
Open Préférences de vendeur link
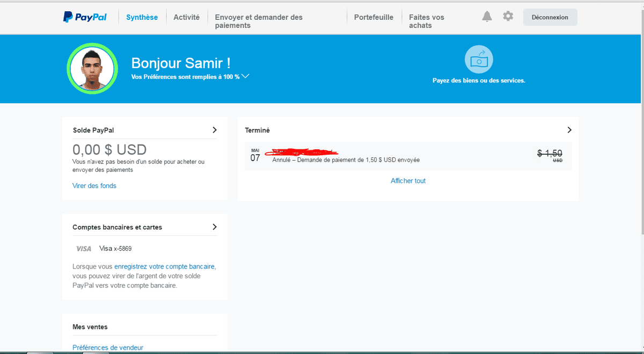[108, 348]
